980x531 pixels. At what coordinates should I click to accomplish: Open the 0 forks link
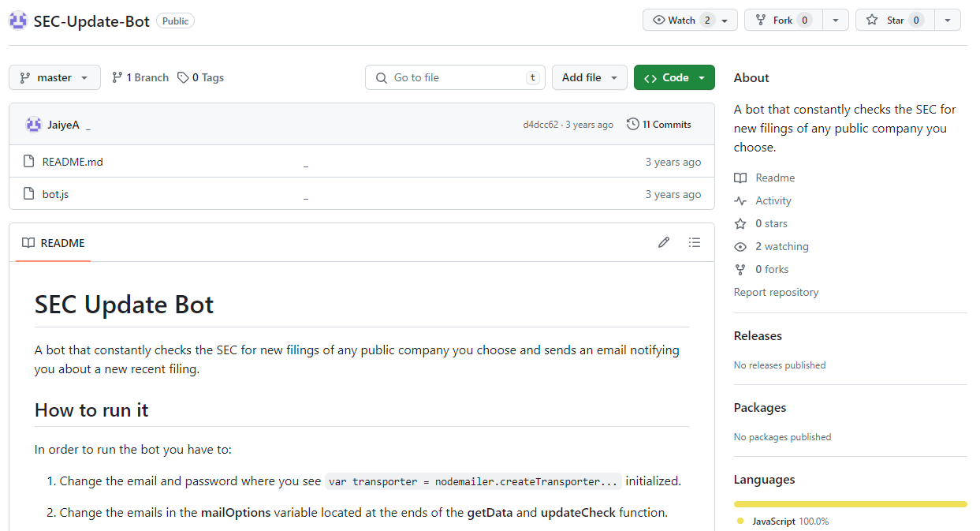point(772,270)
